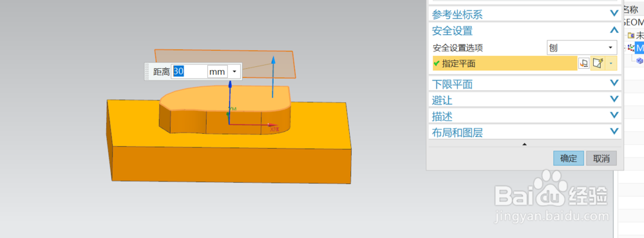Viewport: 644px width, 238px height.
Task: Collapse the MCS node in navigator tree
Action: [625, 48]
